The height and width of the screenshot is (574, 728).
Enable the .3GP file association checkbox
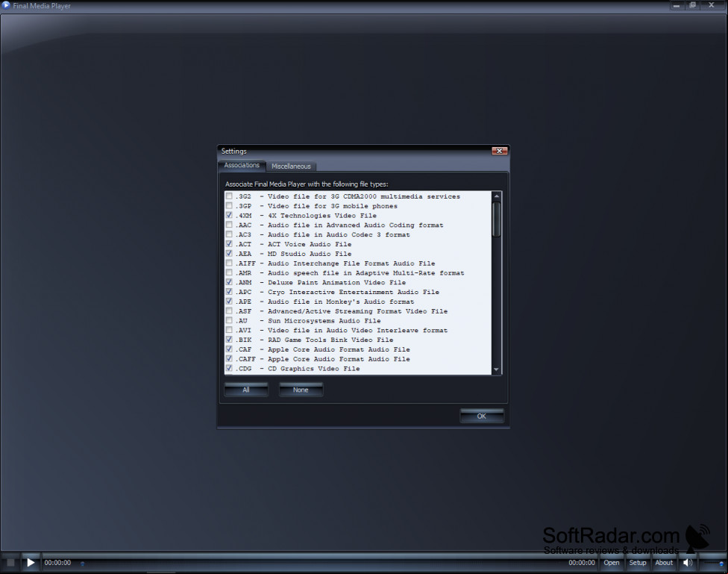click(229, 206)
